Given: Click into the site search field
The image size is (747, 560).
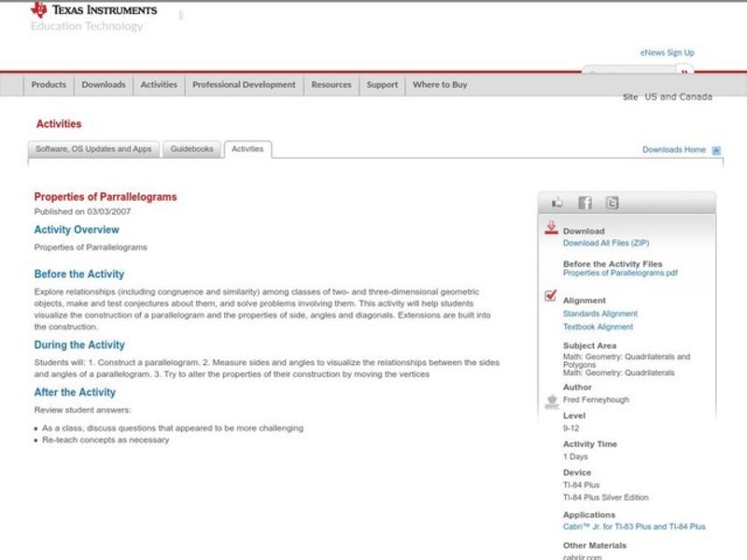Looking at the screenshot, I should [x=627, y=73].
